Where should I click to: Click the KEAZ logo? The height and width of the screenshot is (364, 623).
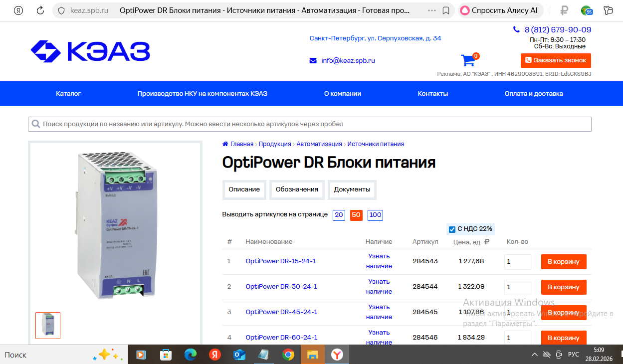pyautogui.click(x=90, y=51)
